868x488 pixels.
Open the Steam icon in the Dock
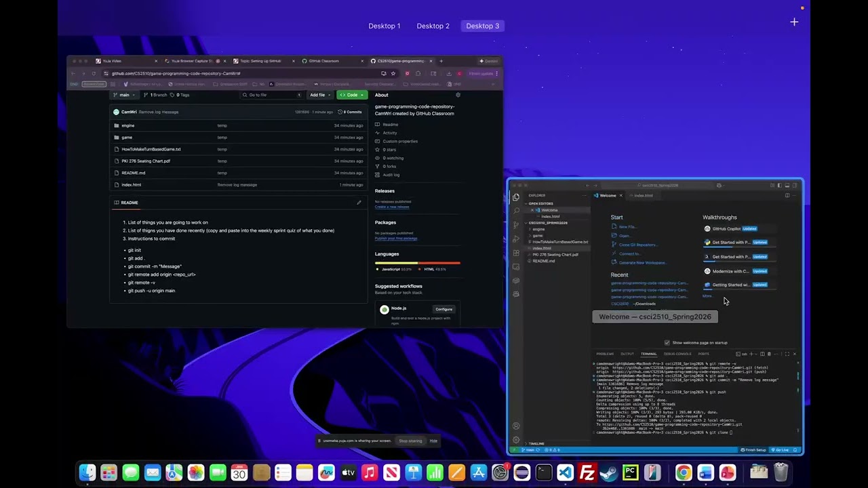click(x=609, y=472)
